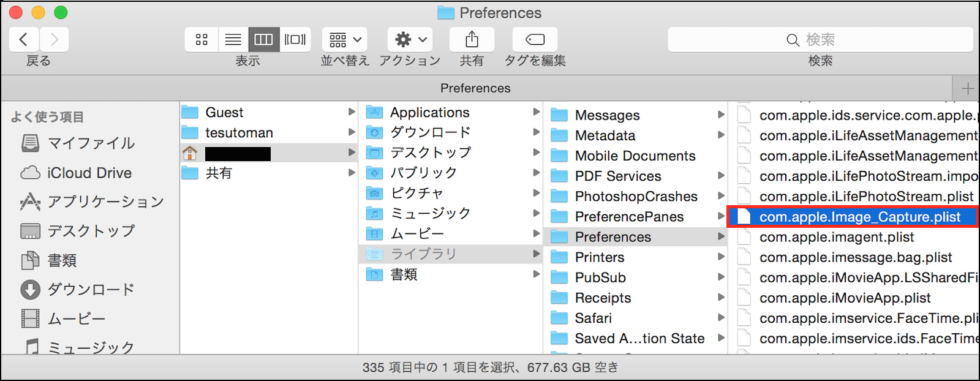The height and width of the screenshot is (381, 980).
Task: Select com.apple.imagent.plist file
Action: click(837, 237)
